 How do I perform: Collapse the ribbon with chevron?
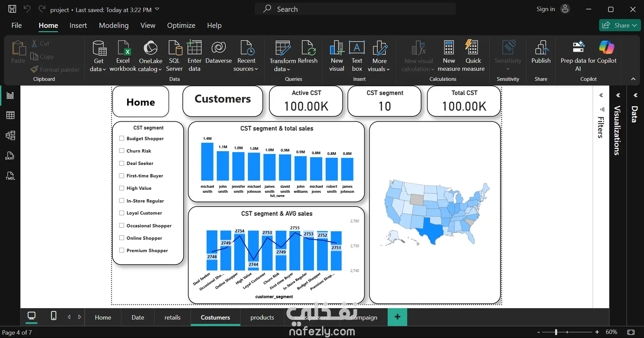click(633, 79)
